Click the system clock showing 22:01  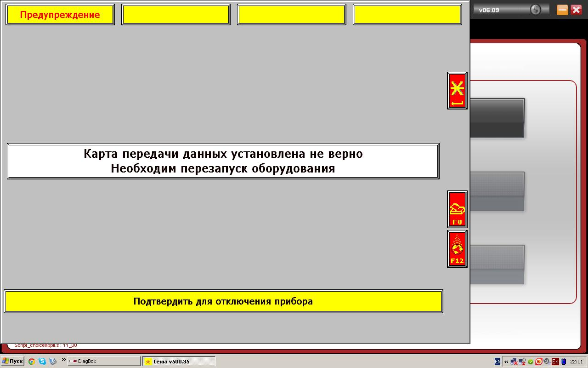(577, 362)
